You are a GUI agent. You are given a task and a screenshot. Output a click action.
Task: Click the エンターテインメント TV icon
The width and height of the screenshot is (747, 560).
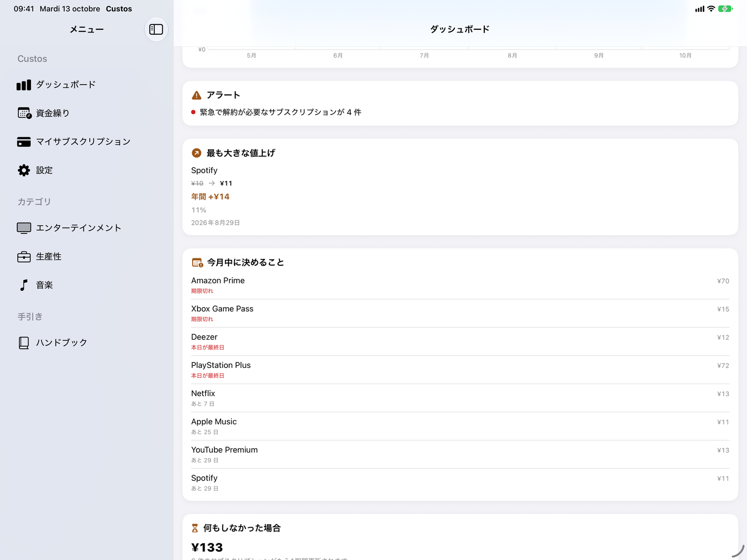pyautogui.click(x=24, y=228)
